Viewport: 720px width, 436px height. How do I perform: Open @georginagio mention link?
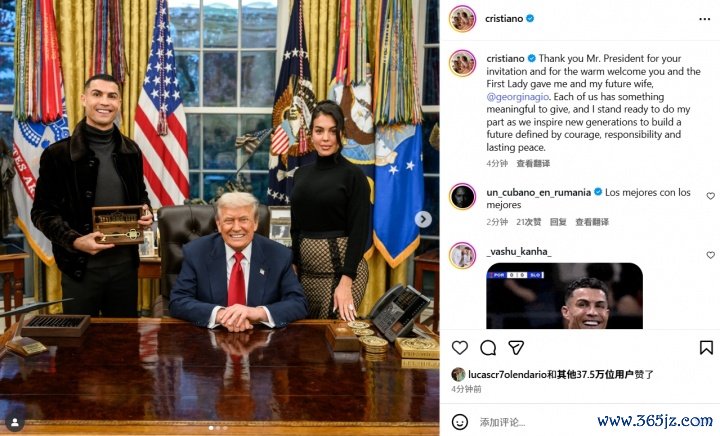coord(518,97)
